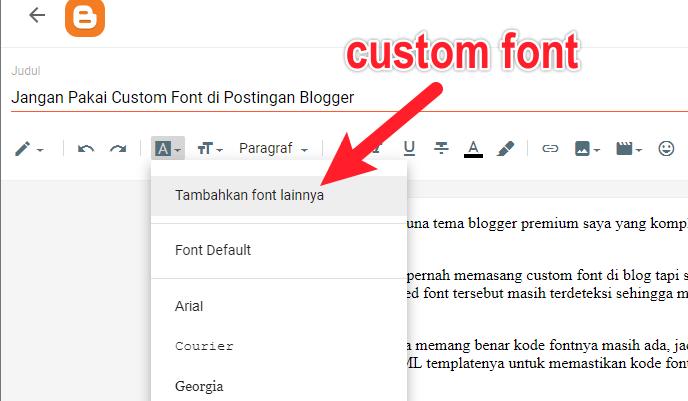
Task: Open the insert image menu
Action: click(587, 149)
